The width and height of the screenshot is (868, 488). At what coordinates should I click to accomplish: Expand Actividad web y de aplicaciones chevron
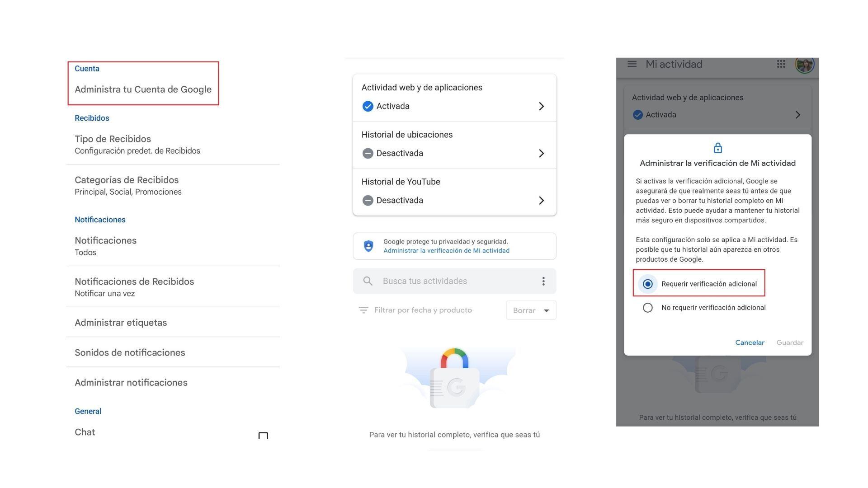(541, 106)
